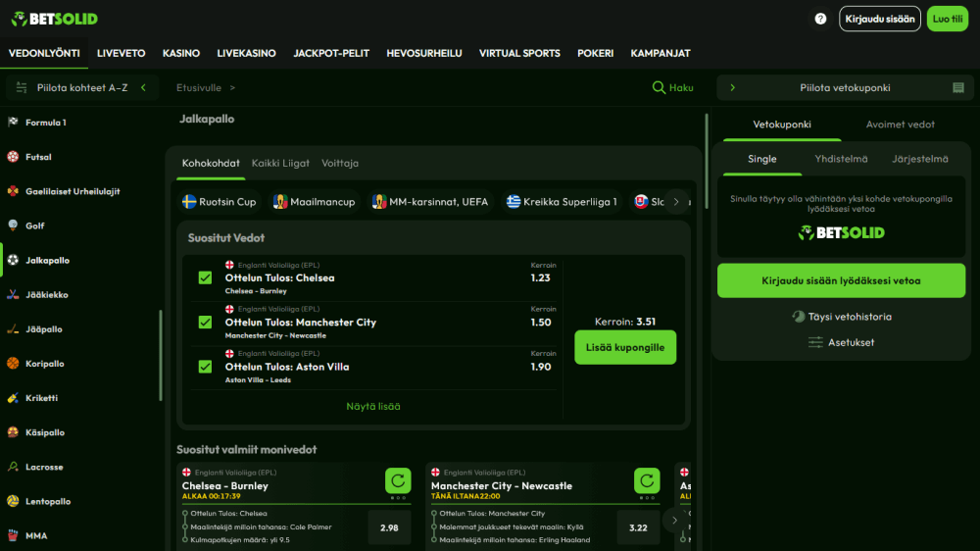
Task: Click the help question mark icon
Action: pyautogui.click(x=820, y=19)
